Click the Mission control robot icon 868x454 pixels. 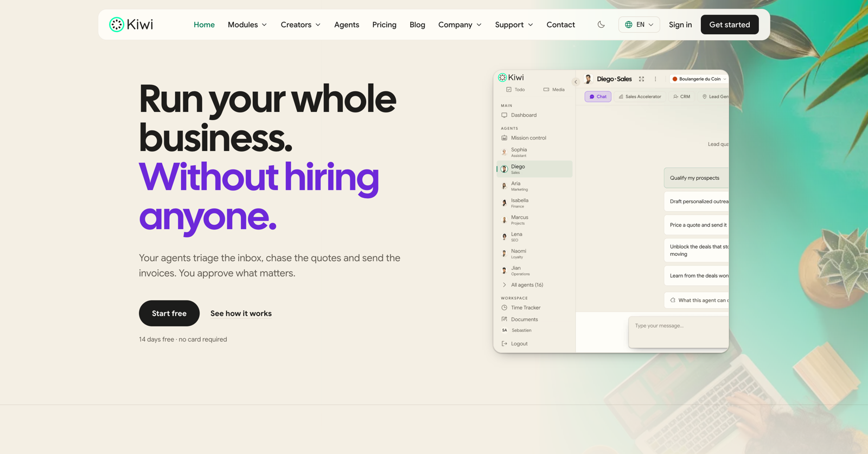pyautogui.click(x=505, y=138)
